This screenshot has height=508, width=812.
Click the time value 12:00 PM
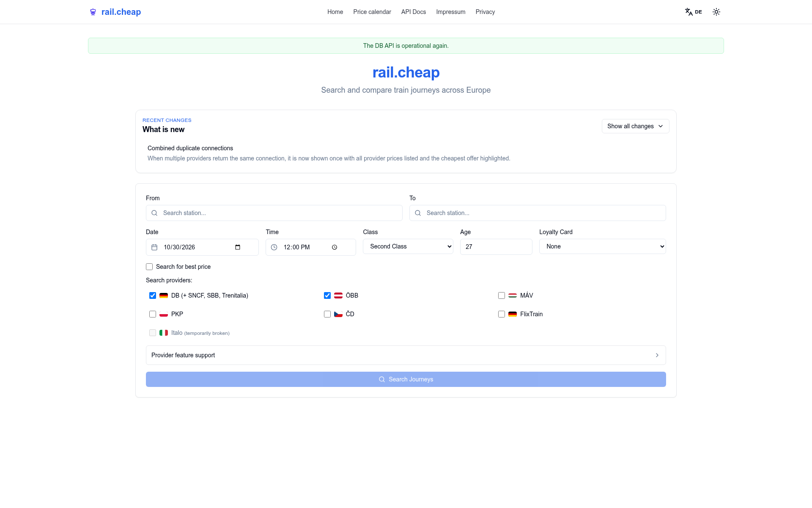[296, 247]
